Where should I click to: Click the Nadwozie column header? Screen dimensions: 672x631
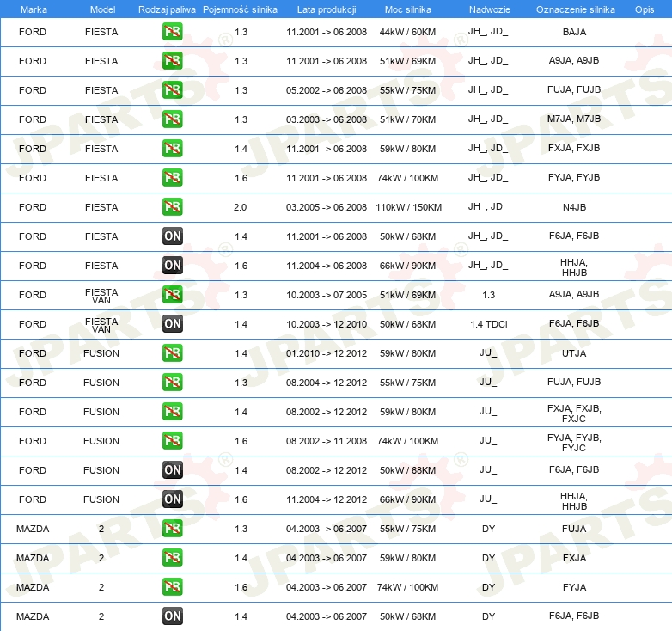(490, 9)
